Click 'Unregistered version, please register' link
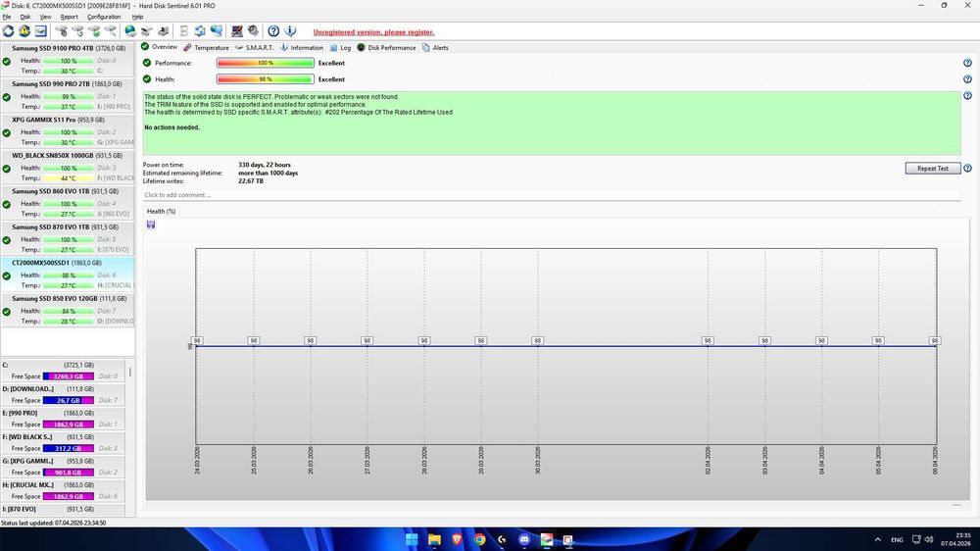980x551 pixels. [x=373, y=32]
